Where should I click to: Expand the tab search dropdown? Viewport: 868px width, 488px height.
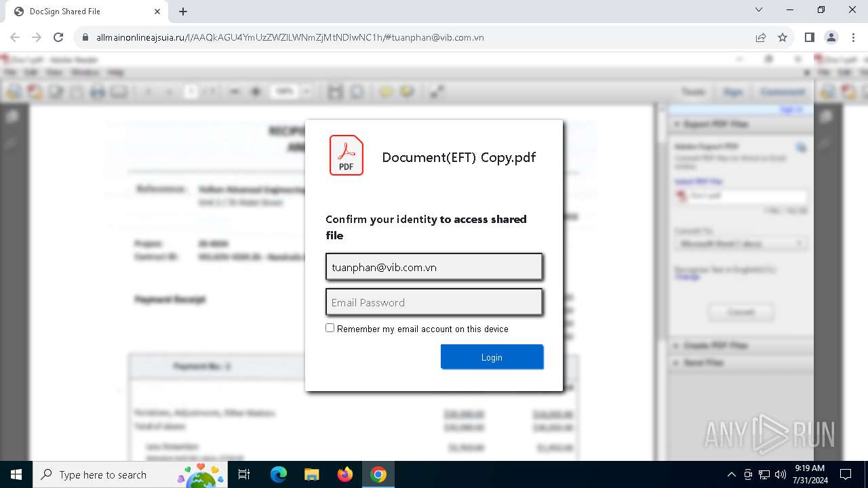pos(759,10)
